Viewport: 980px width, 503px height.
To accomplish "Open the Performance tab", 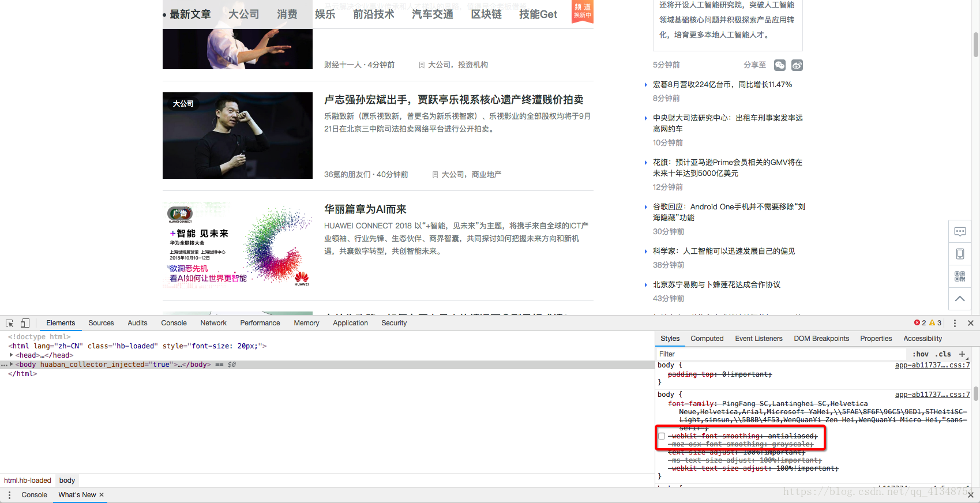I will coord(260,323).
